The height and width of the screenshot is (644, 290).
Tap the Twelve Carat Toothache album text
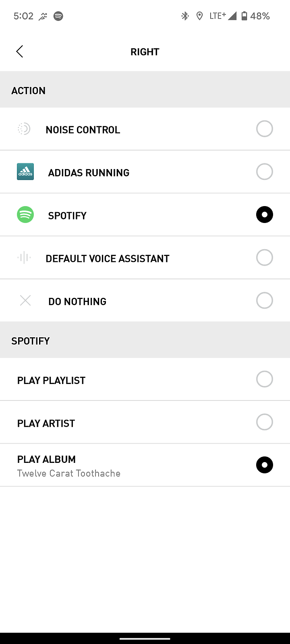pos(69,473)
